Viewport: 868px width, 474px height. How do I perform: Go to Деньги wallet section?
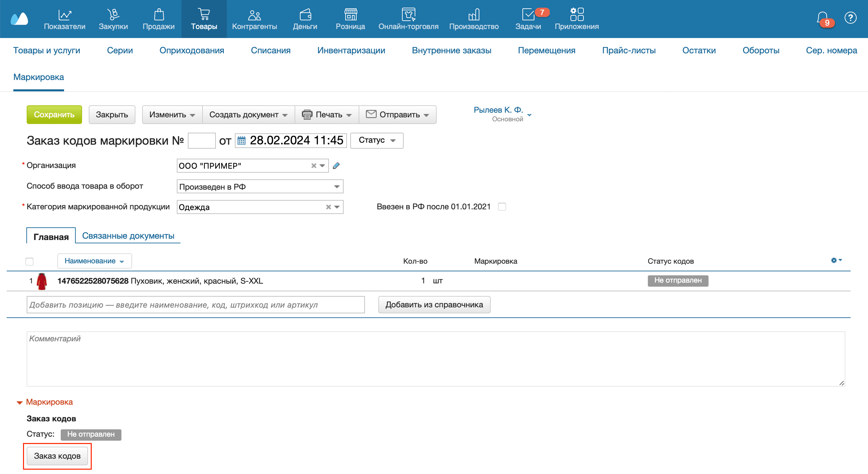(x=305, y=19)
